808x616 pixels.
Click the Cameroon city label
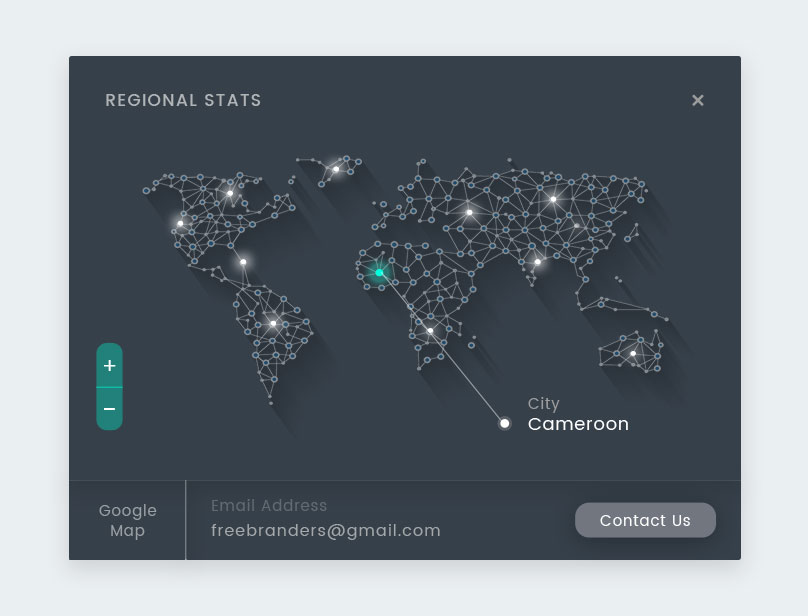point(578,424)
